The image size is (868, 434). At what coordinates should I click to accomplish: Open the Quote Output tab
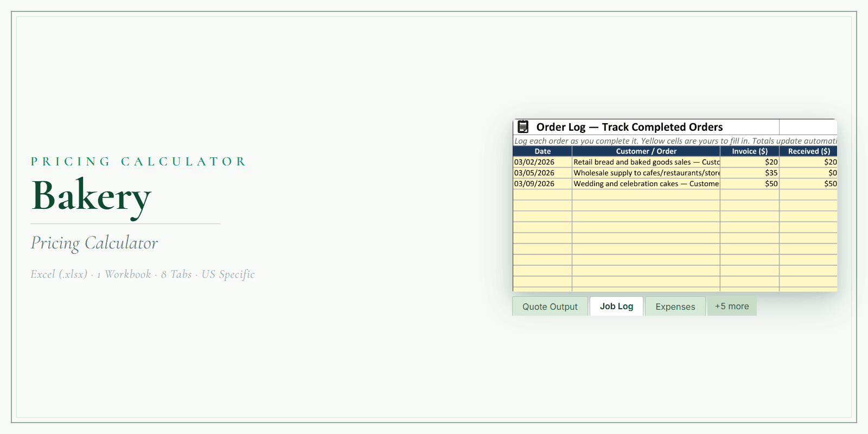[x=550, y=307]
